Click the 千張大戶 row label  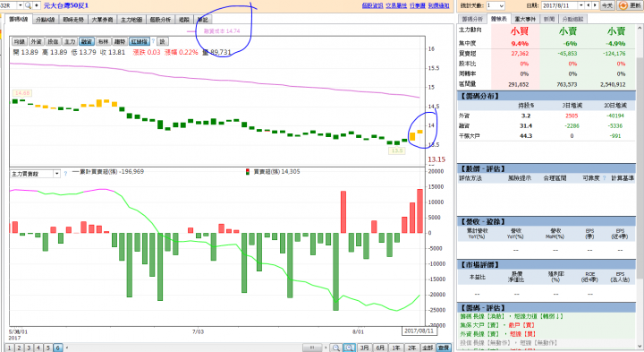coord(469,136)
